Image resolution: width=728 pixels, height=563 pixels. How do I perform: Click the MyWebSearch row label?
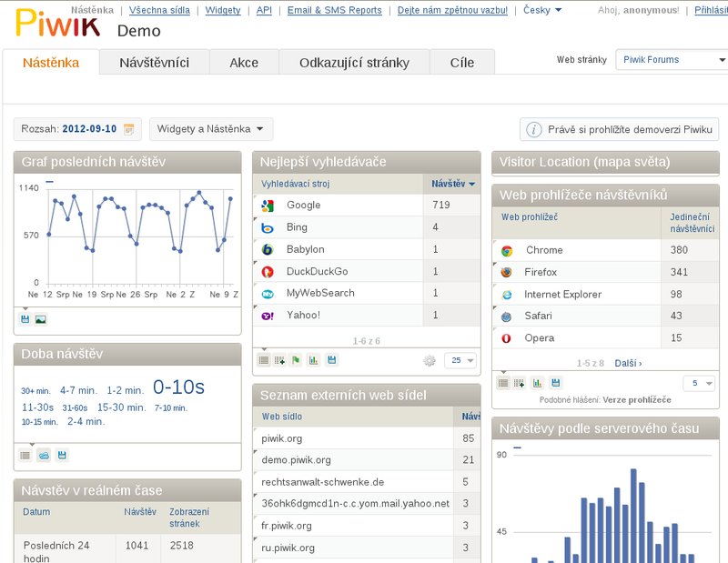click(320, 293)
